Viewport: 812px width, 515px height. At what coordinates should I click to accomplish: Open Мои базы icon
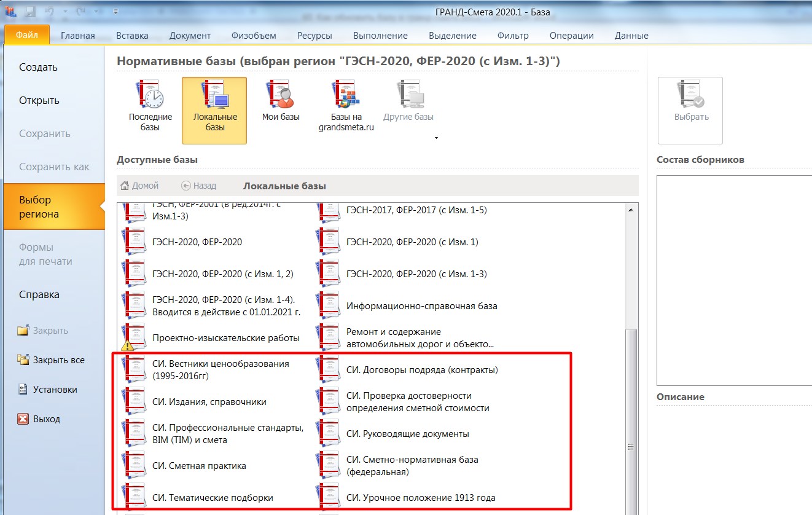[281, 95]
